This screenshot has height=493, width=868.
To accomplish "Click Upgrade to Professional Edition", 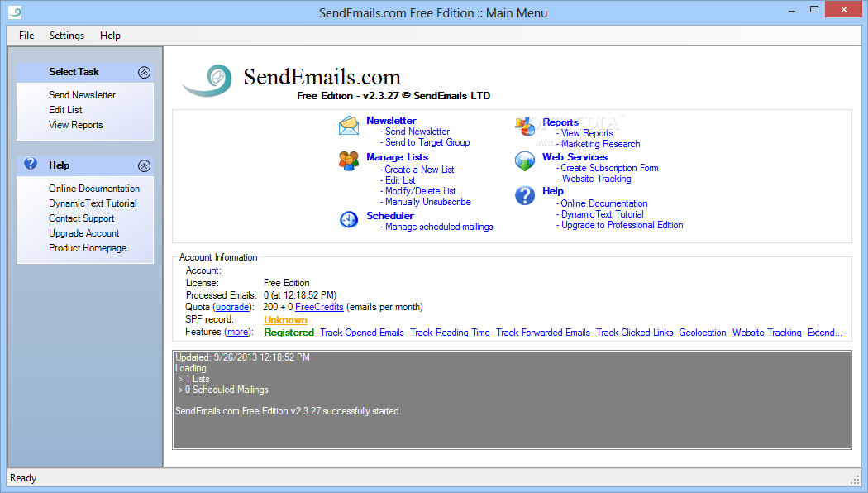I will pyautogui.click(x=622, y=225).
